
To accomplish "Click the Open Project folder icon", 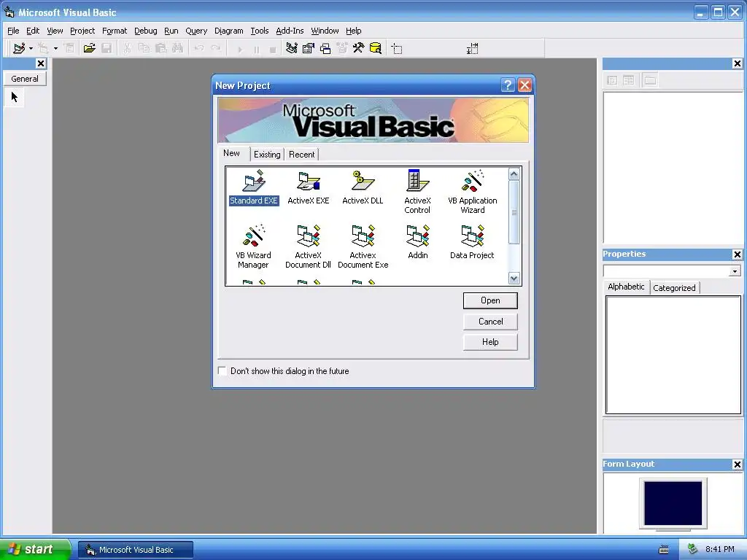I will point(89,48).
